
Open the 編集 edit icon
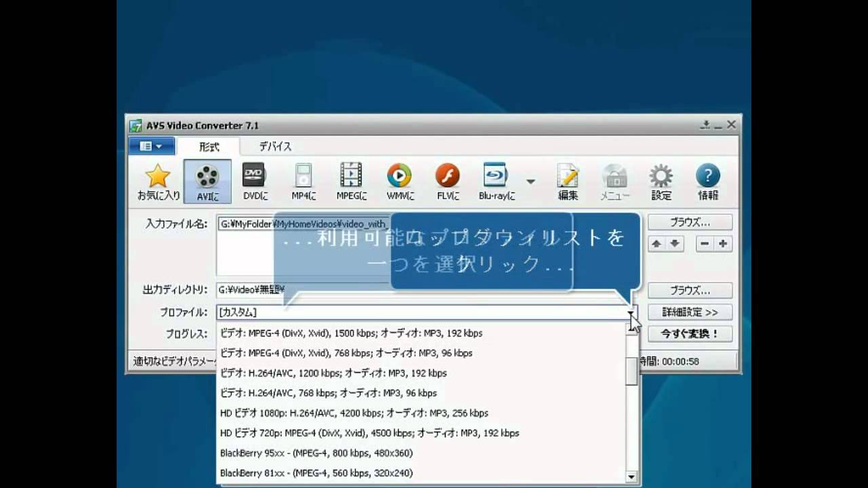point(568,182)
